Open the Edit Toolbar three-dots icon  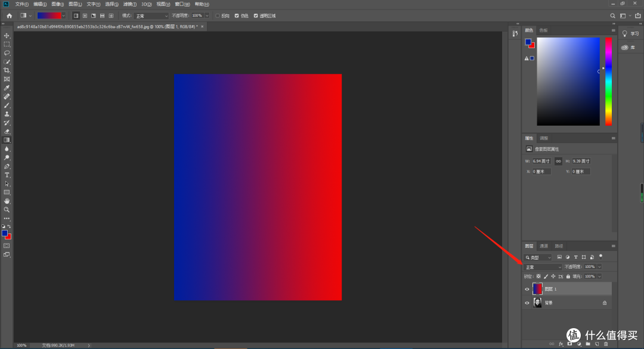(x=7, y=219)
